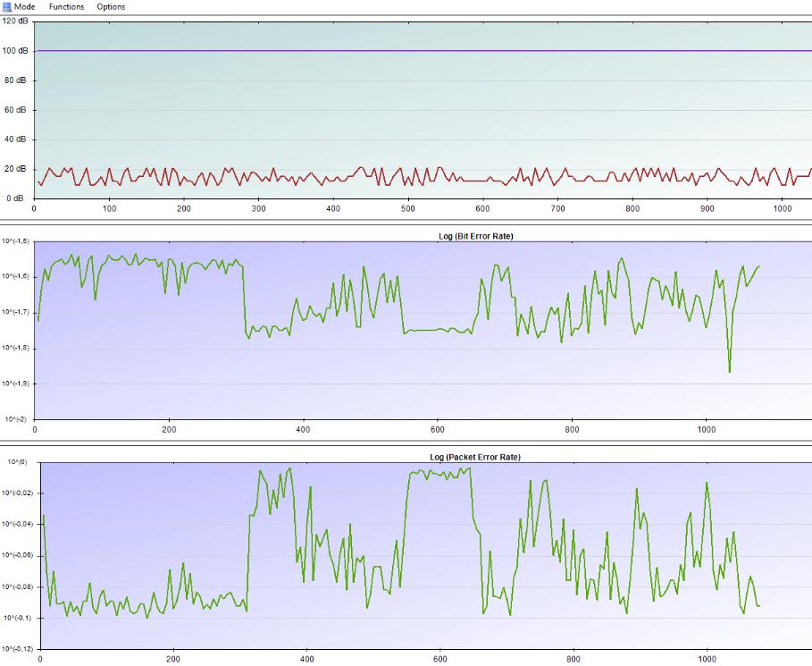The width and height of the screenshot is (812, 666).
Task: Click the 10^(-0,02) packet error axis label
Action: (17, 493)
